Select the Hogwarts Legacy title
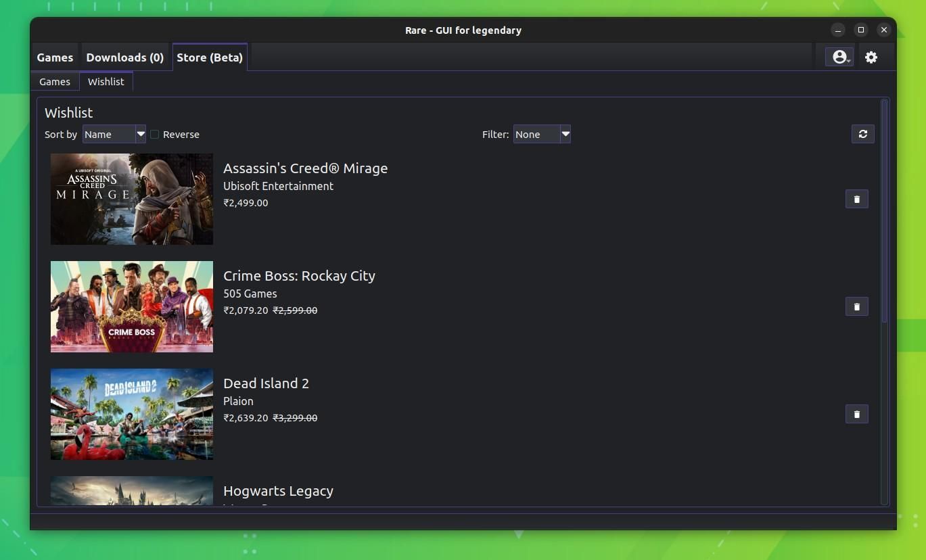 [278, 491]
